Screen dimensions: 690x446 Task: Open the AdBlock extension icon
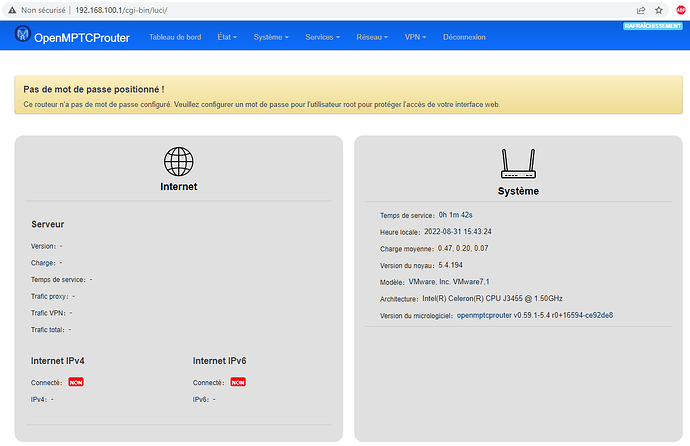[681, 10]
